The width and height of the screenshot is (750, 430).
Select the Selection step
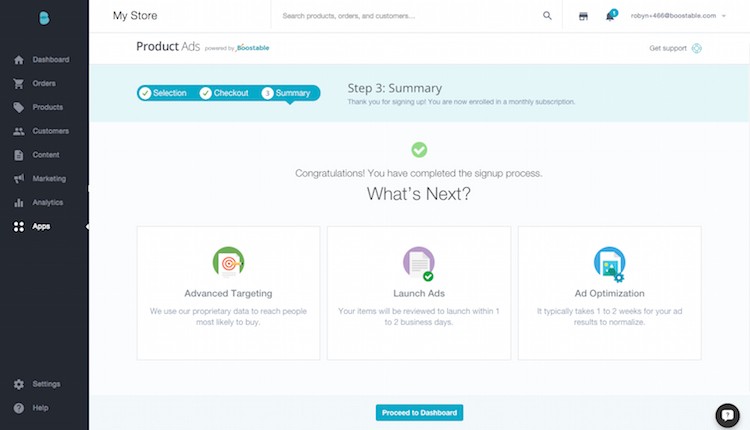[163, 93]
